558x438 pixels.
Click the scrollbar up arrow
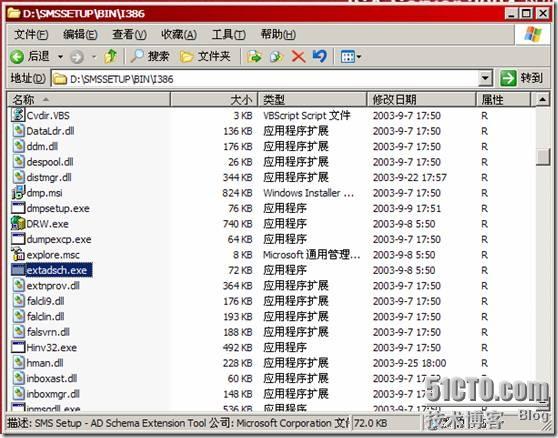tap(542, 99)
